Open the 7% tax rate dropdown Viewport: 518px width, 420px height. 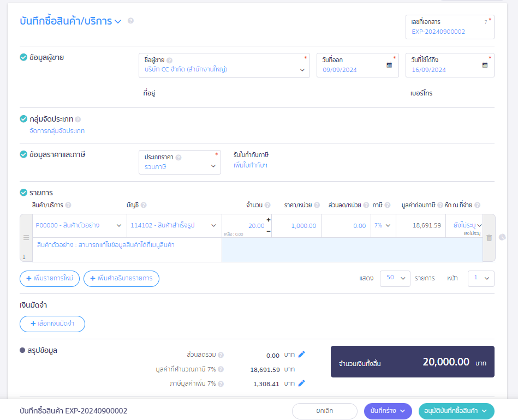[x=383, y=225]
